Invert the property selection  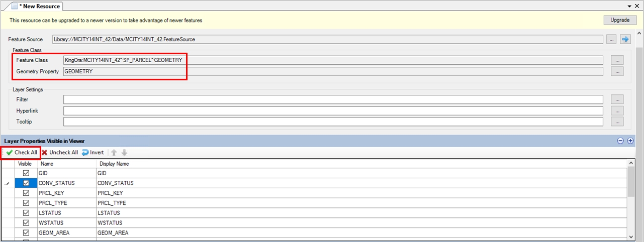[93, 153]
